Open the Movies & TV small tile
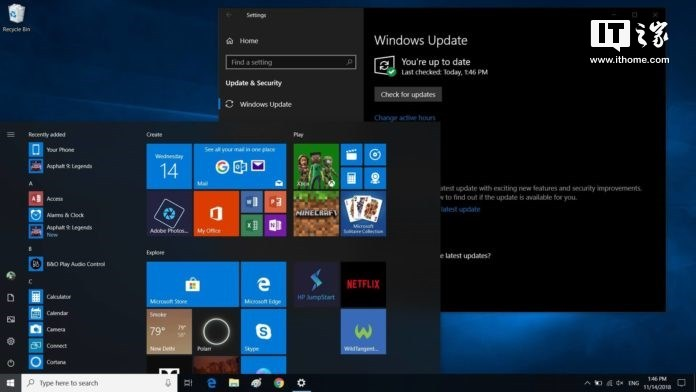The width and height of the screenshot is (696, 392). [x=352, y=154]
